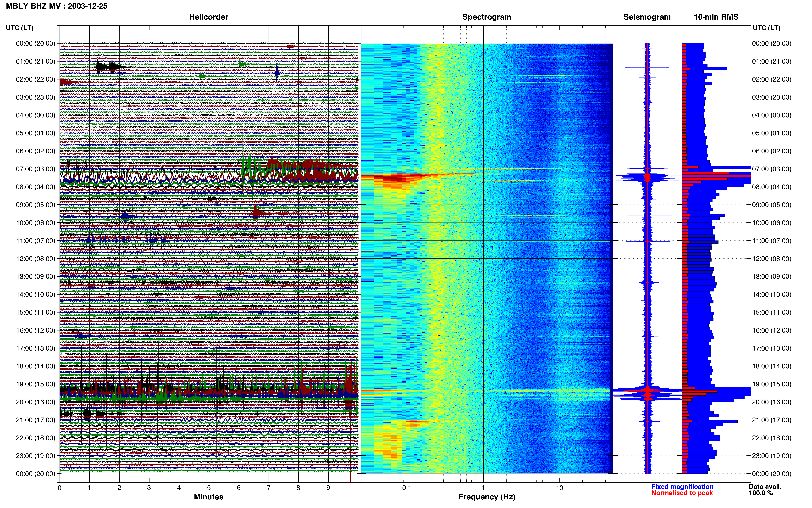
Task: Click the bottom-left '00:00 (20:00)' time label
Action: pos(35,473)
